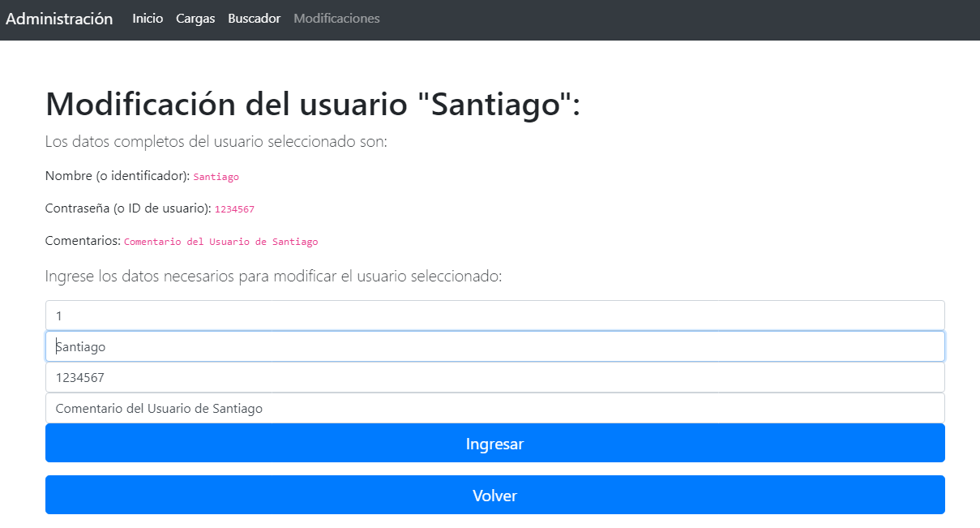Open the Cargas navigation link
The image size is (980, 528).
coord(195,18)
